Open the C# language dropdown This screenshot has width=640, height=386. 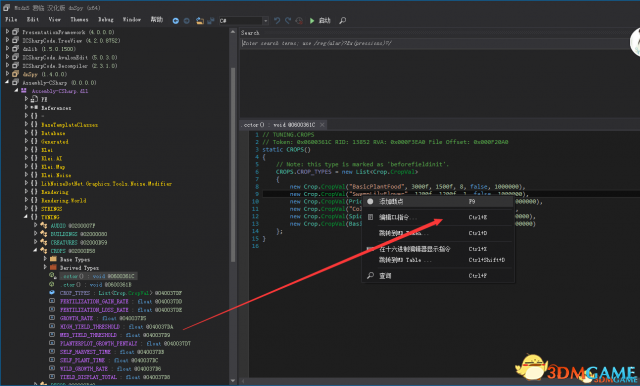pos(265,20)
